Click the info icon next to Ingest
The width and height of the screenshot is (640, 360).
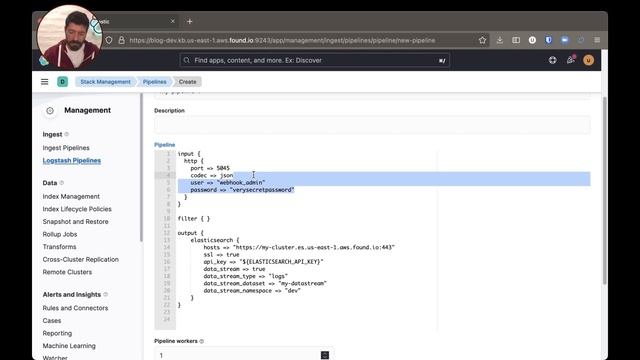coord(67,134)
